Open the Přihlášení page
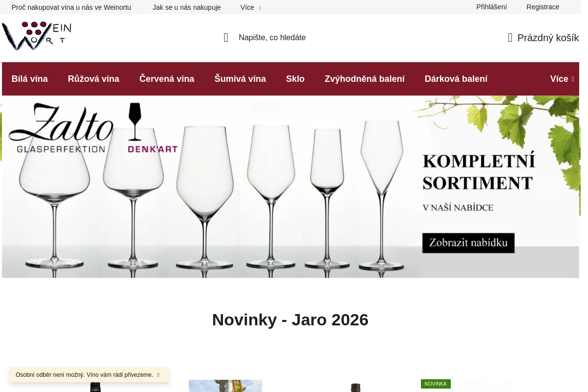The image size is (588, 392). (491, 7)
